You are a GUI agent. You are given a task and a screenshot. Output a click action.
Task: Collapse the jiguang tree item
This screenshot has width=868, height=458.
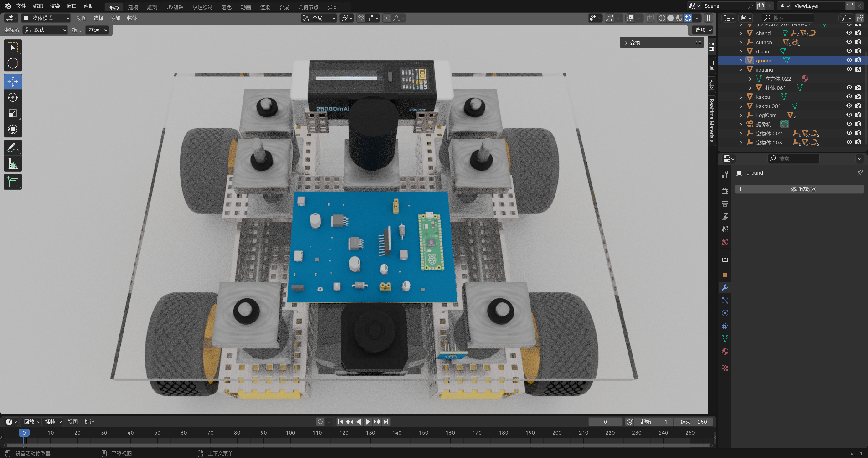740,70
